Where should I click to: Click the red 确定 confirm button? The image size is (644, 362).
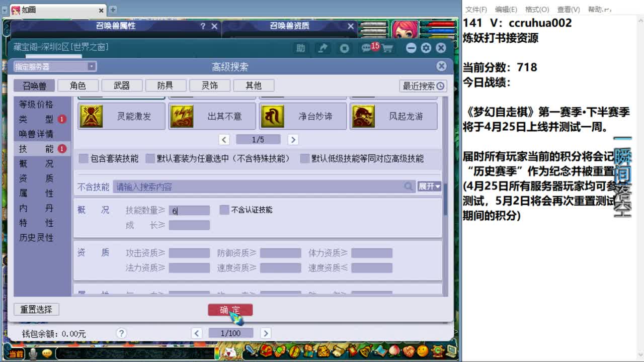tap(230, 310)
